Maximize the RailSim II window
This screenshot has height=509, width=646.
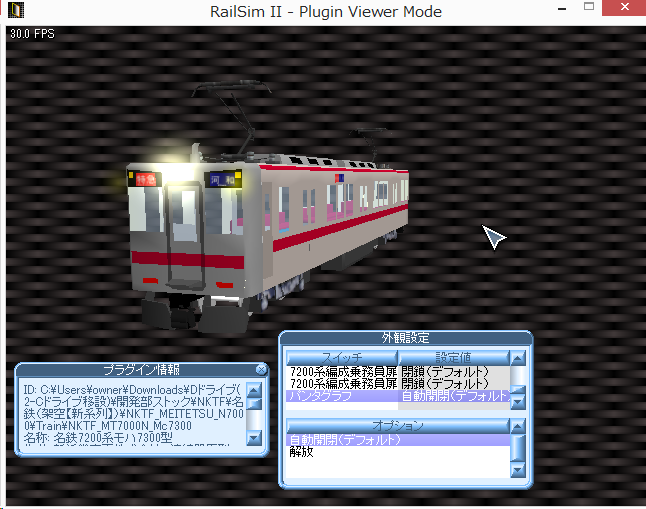tap(589, 7)
